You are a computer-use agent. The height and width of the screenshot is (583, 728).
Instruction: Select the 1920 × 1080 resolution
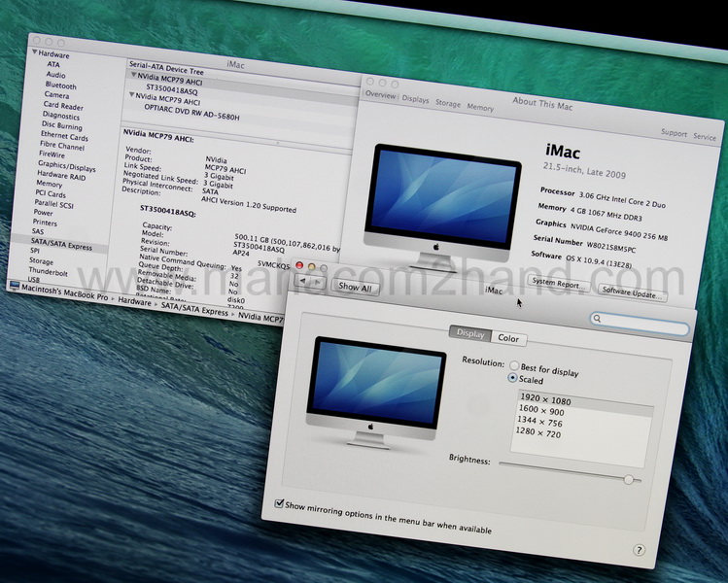click(x=586, y=404)
